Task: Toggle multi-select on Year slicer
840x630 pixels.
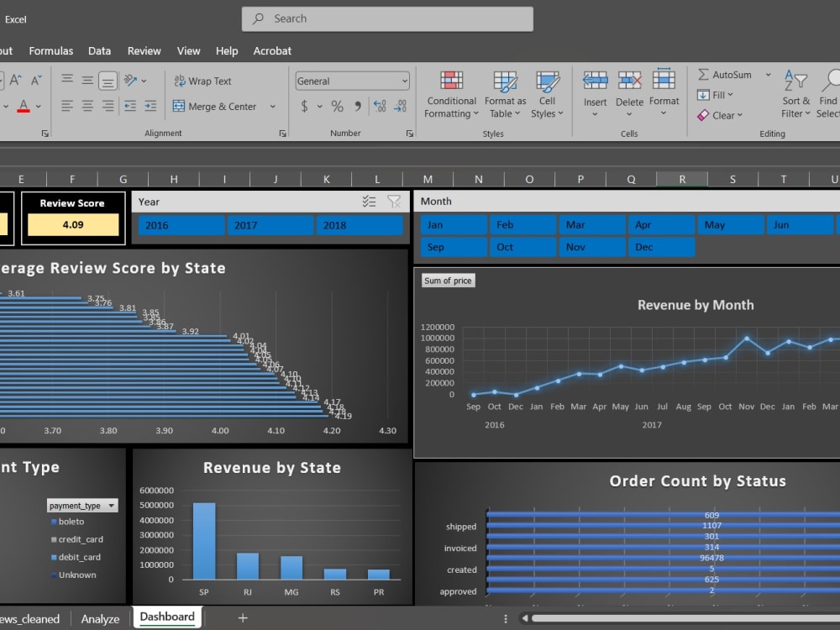Action: pyautogui.click(x=369, y=202)
